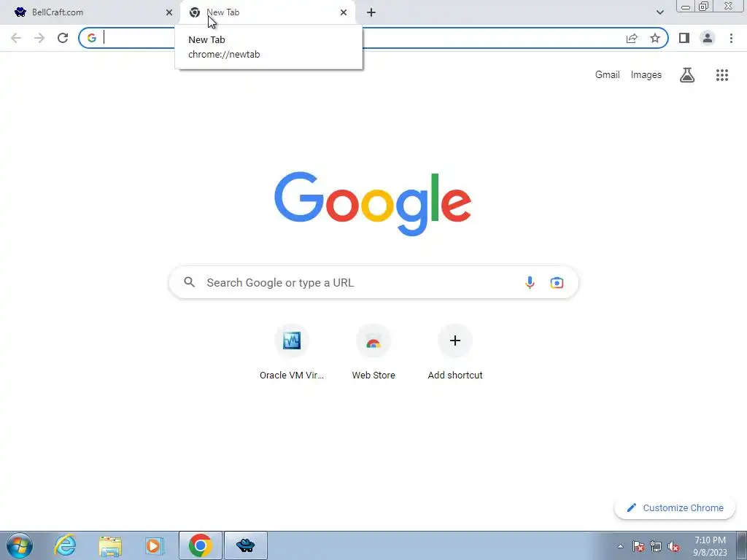Open the Windows Start menu

click(20, 545)
